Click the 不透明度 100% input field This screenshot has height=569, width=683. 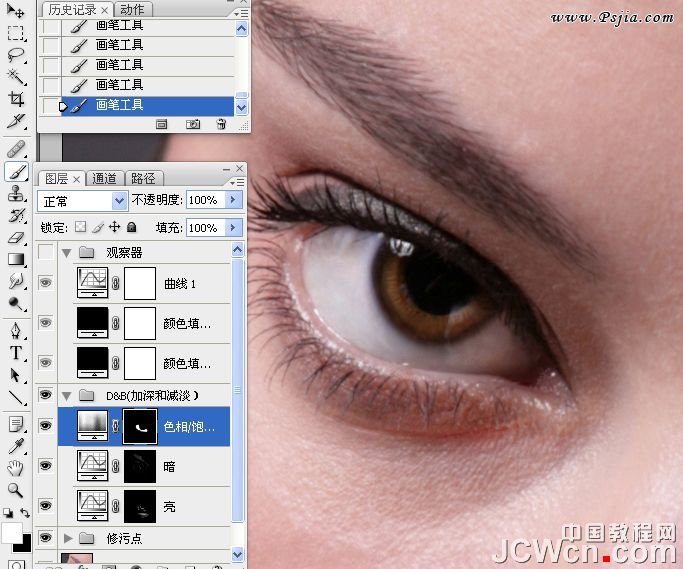click(x=206, y=200)
